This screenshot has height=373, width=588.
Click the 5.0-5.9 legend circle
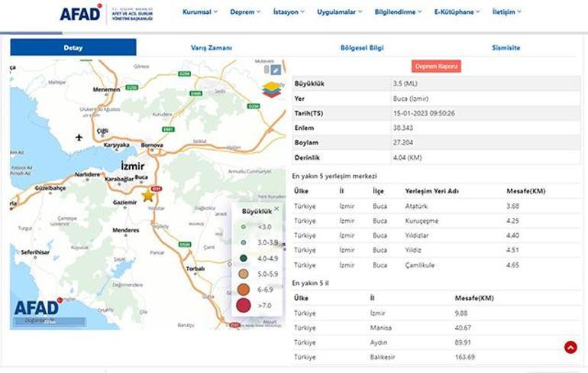coord(244,274)
